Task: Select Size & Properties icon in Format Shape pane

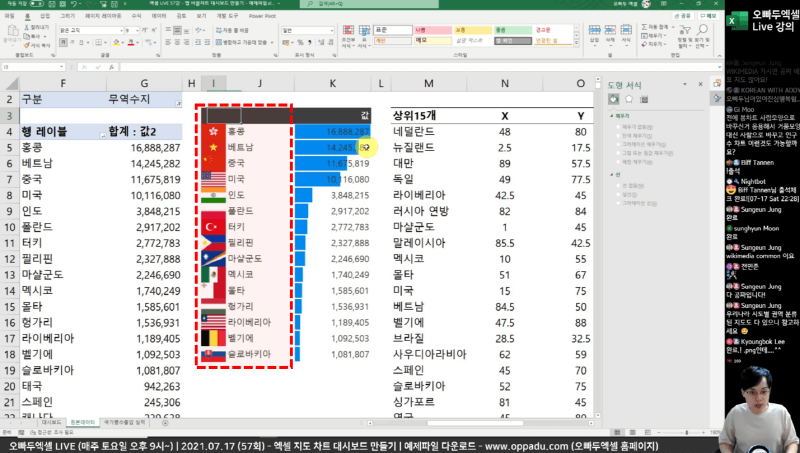Action: 644,99
